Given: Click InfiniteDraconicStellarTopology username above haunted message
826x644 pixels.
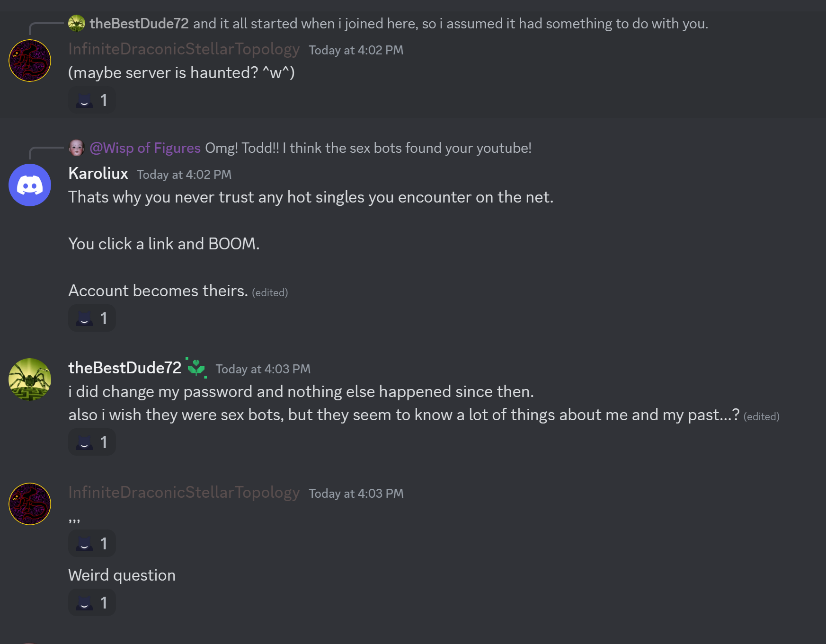Looking at the screenshot, I should pyautogui.click(x=184, y=49).
